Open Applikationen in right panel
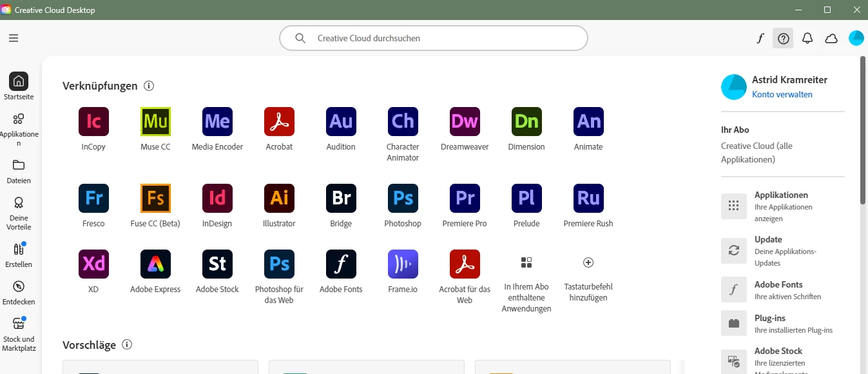This screenshot has width=868, height=374. click(x=782, y=206)
